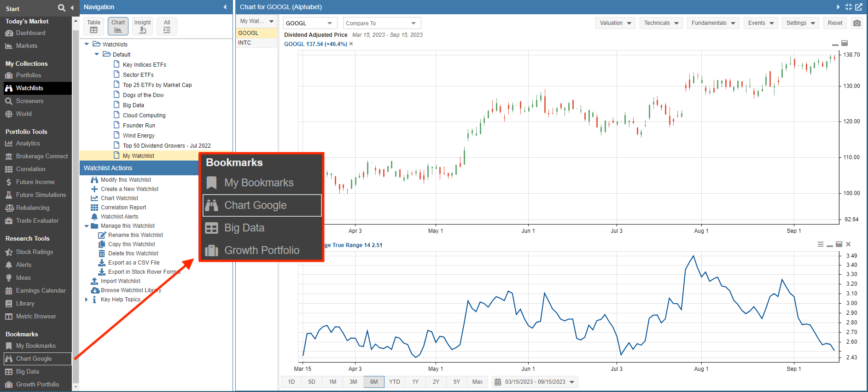868x392 pixels.
Task: Click Export as a CSV File
Action: point(134,263)
